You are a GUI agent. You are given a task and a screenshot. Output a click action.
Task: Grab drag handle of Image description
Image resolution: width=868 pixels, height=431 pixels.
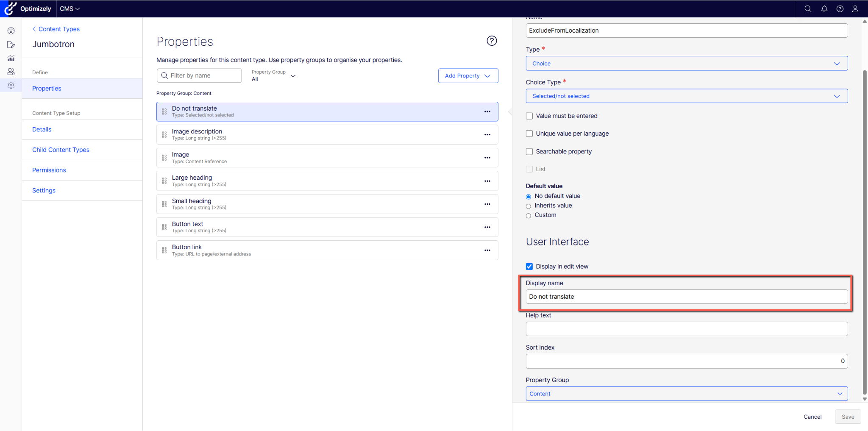164,135
